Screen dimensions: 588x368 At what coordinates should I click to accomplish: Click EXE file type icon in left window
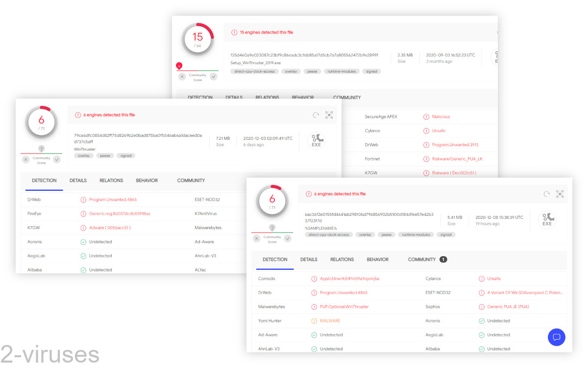(x=316, y=141)
